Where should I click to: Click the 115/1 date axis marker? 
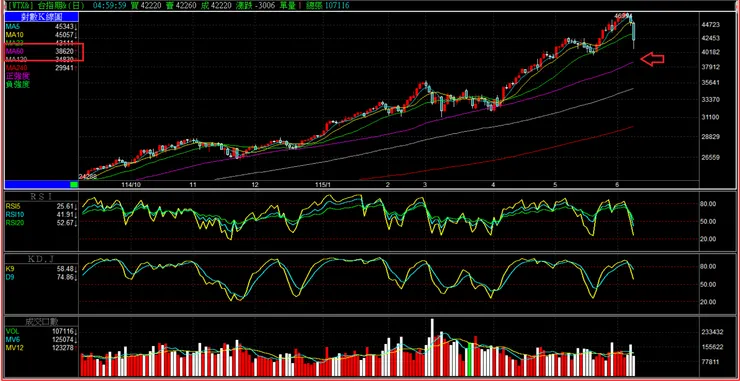coord(322,185)
